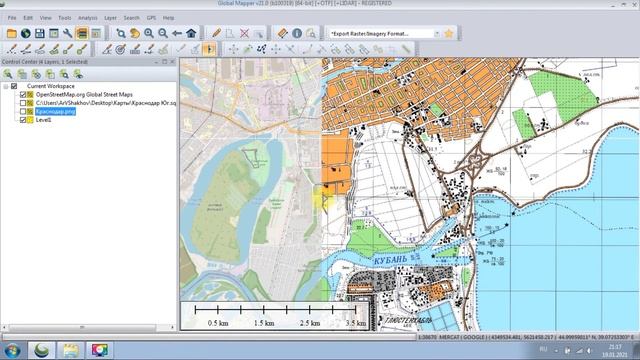Open the File menu
This screenshot has width=640, height=360.
point(12,18)
